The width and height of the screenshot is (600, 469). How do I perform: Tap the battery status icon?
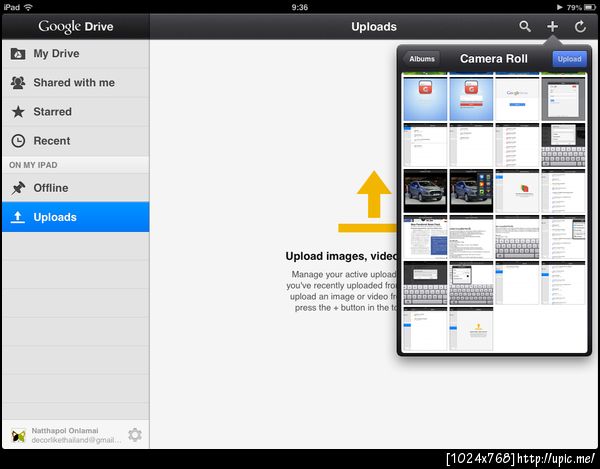590,7
